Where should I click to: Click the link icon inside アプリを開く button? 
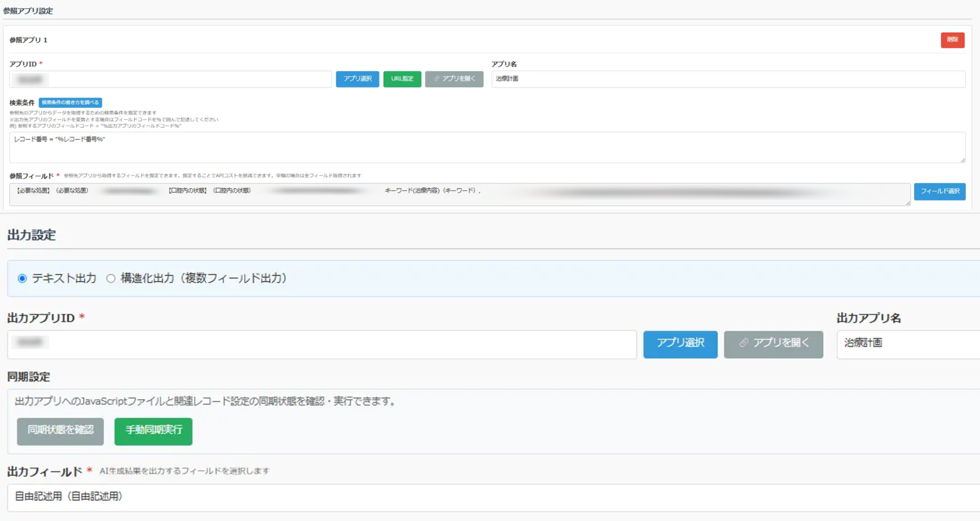436,79
